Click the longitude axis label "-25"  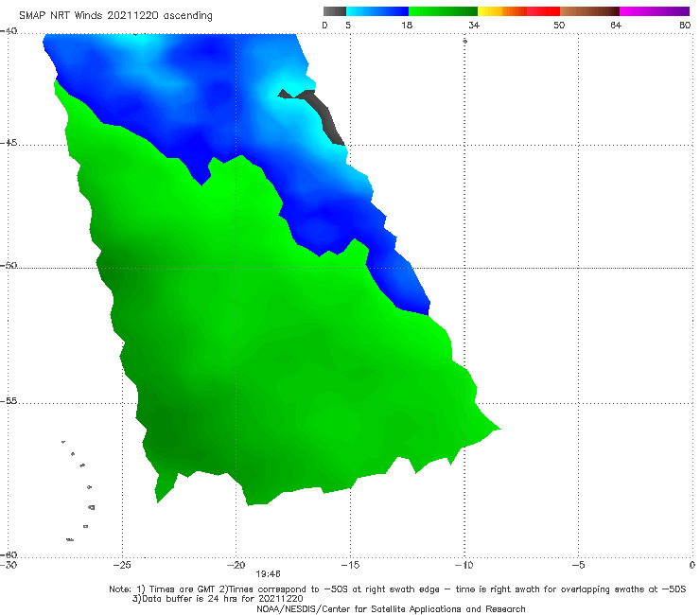(122, 565)
